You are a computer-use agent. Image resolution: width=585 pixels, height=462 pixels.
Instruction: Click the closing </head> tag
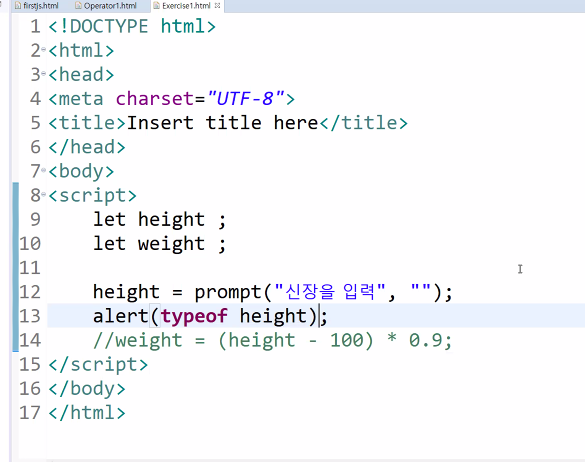coord(87,147)
